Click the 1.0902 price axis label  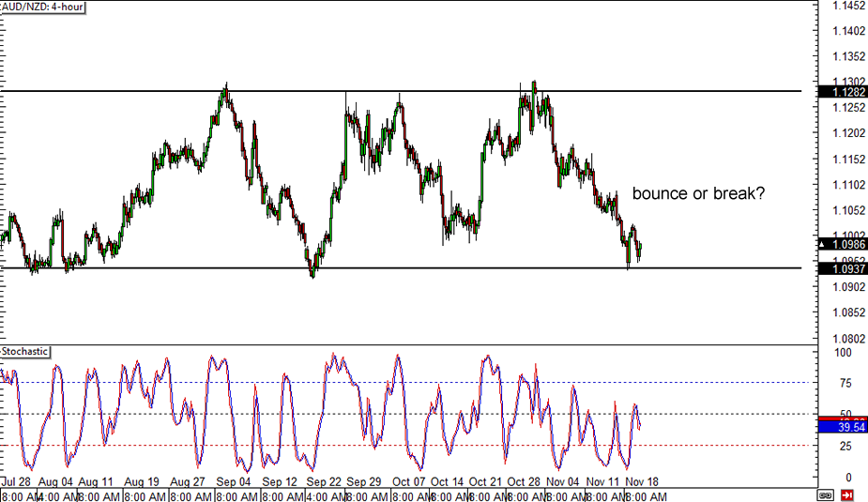coord(848,287)
